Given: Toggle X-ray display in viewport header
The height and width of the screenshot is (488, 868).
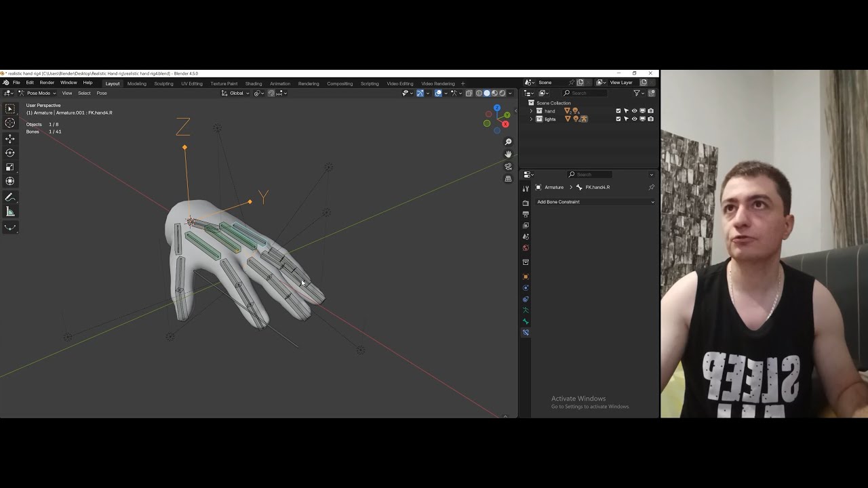Looking at the screenshot, I should (x=469, y=93).
